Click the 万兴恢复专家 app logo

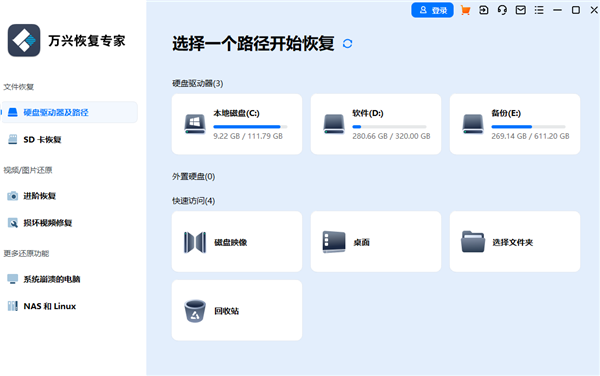click(24, 40)
